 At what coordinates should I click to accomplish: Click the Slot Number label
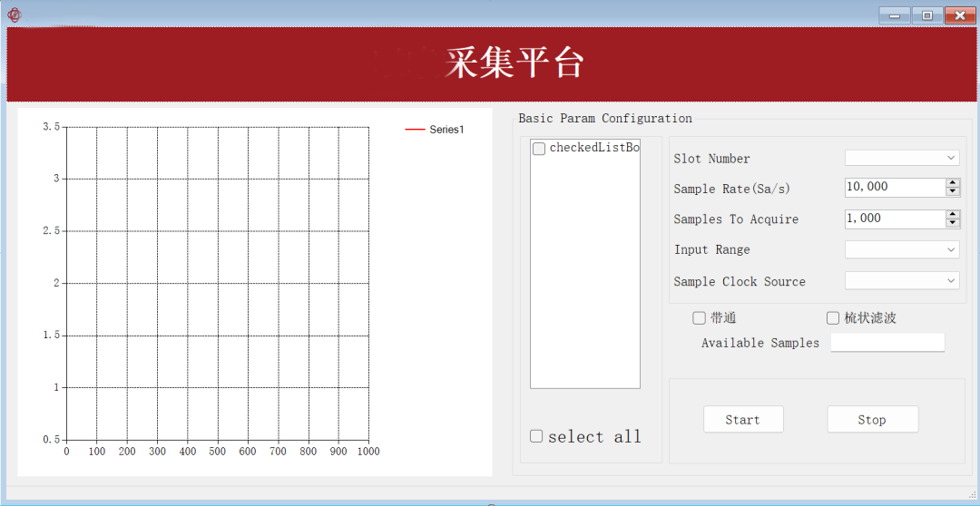712,159
